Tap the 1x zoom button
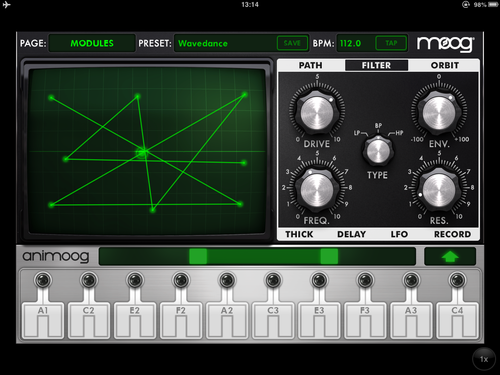500x375 pixels. coord(484,359)
